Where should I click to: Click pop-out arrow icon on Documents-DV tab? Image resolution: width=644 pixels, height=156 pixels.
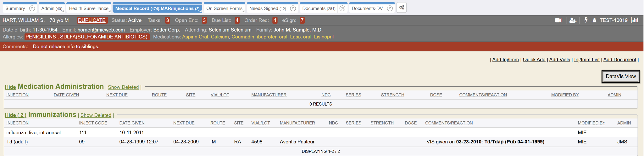390,9
